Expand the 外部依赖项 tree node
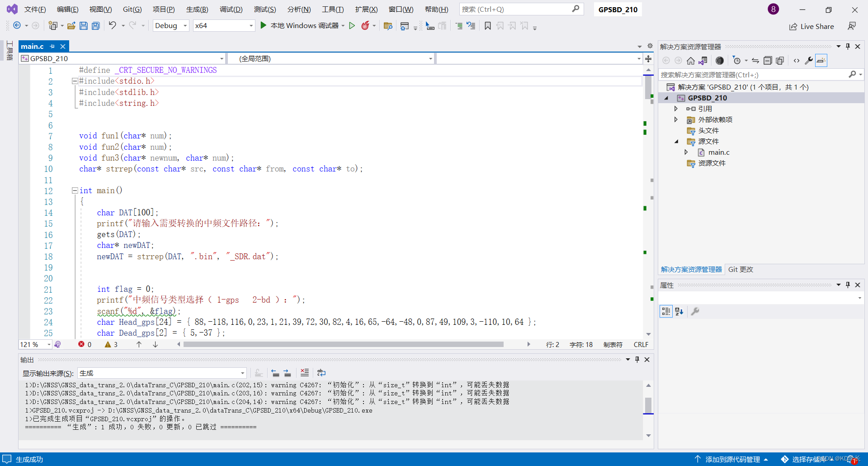Screen dimensions: 868x466 tap(676, 119)
